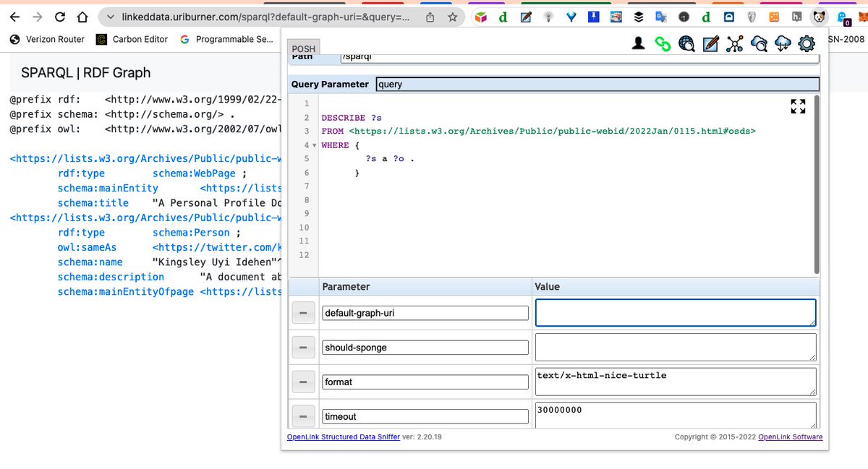Open the stacked layers extension icon

[x=638, y=17]
